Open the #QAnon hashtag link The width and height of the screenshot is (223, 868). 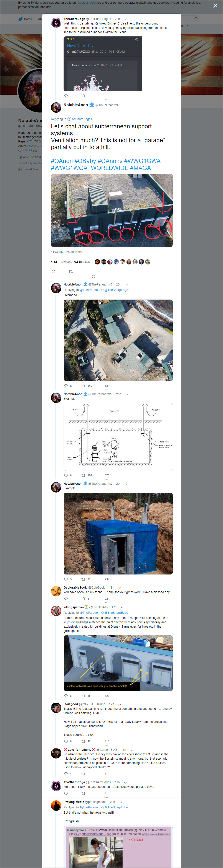click(62, 161)
